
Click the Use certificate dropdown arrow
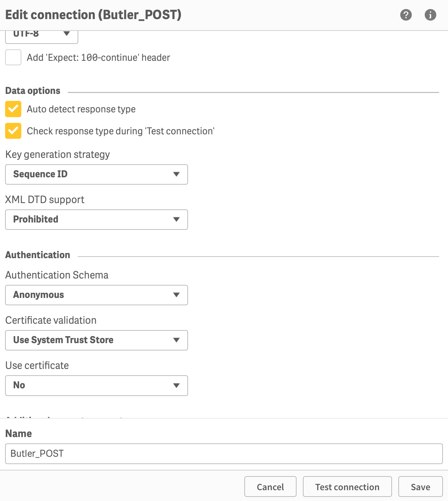point(176,385)
